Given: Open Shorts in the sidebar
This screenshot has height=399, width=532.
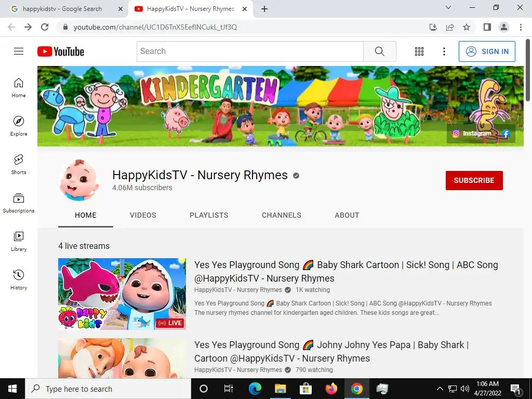Looking at the screenshot, I should point(19,165).
